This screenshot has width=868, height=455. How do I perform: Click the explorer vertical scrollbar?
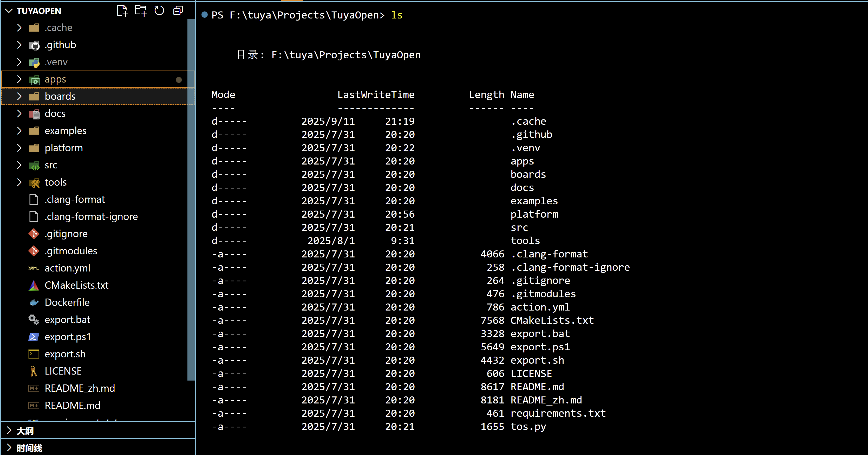[x=191, y=202]
